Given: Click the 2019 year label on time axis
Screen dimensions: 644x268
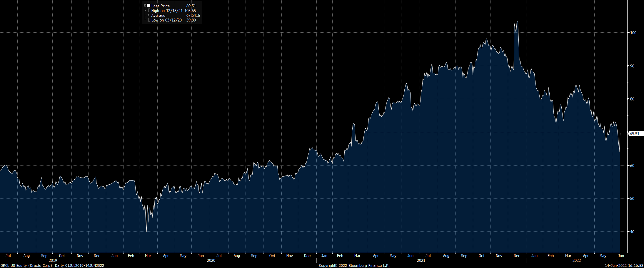Looking at the screenshot, I should (53, 260).
